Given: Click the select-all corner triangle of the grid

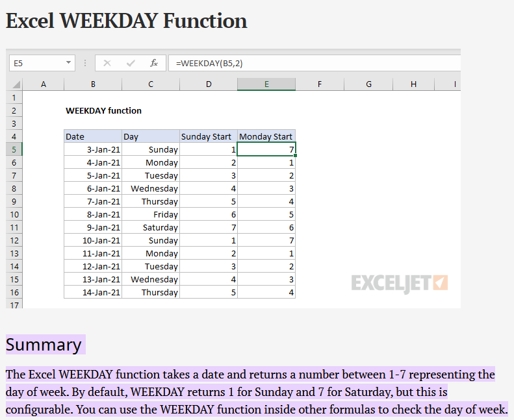Looking at the screenshot, I should pos(16,84).
